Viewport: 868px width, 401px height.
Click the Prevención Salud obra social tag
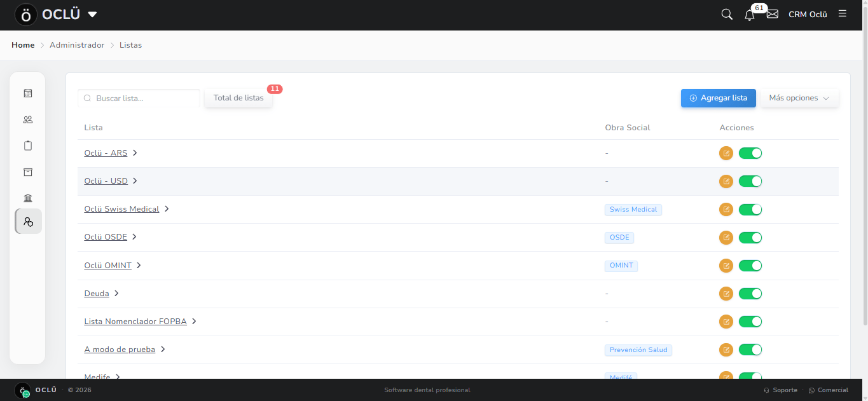(638, 350)
